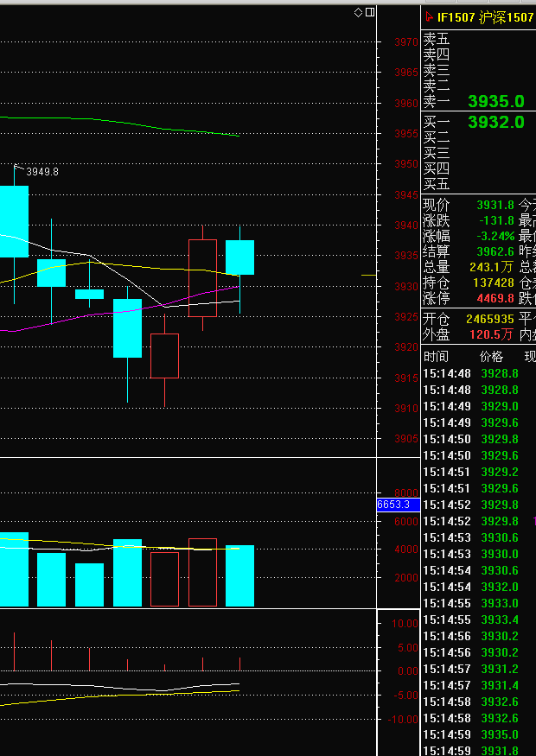Select the 买一 bid price 3932.0

495,123
